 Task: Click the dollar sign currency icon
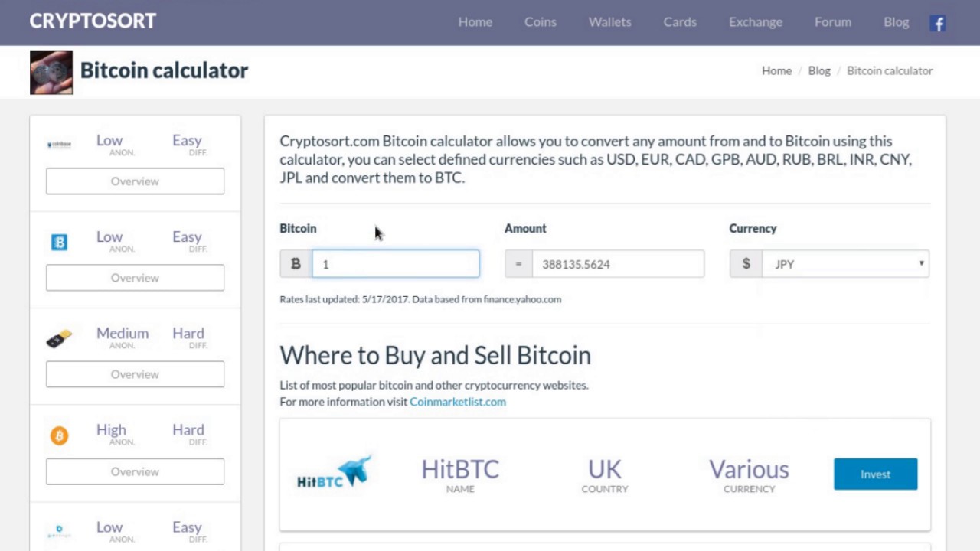pyautogui.click(x=746, y=264)
